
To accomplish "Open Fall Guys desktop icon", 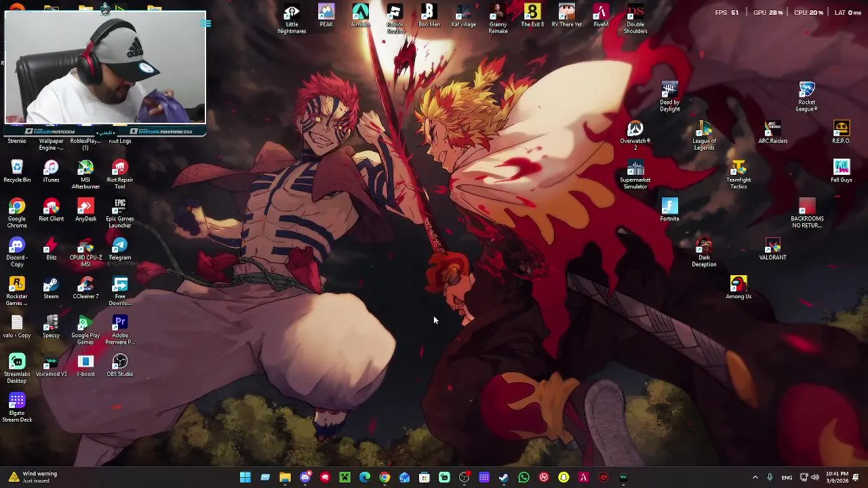I will pyautogui.click(x=841, y=171).
